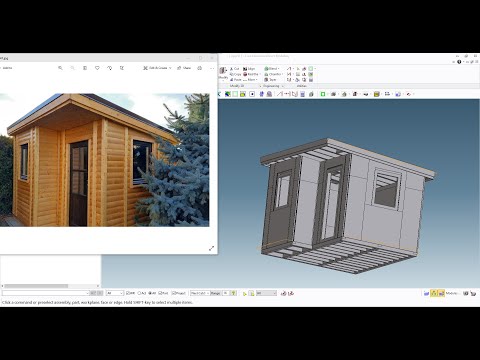Image resolution: width=480 pixels, height=360 pixels.
Task: Click the command input field in CAD
Action: tap(46, 293)
